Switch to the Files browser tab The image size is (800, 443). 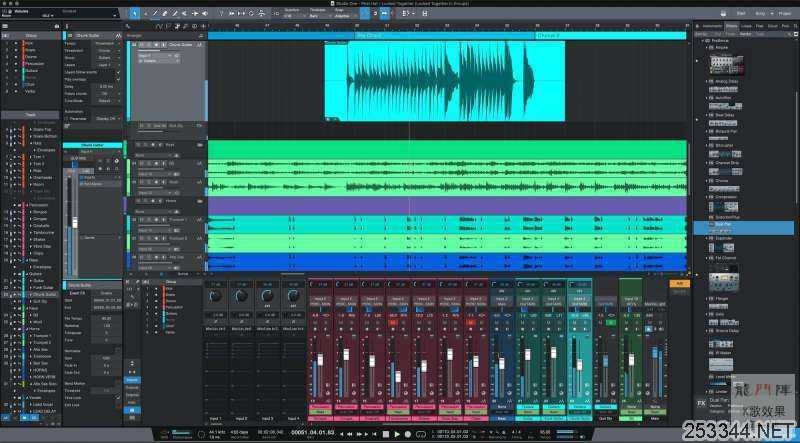click(x=760, y=26)
